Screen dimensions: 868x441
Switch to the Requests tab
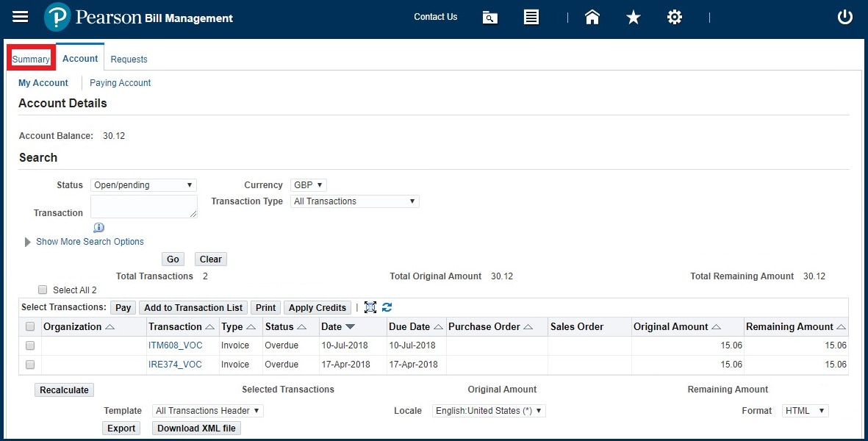(x=129, y=60)
